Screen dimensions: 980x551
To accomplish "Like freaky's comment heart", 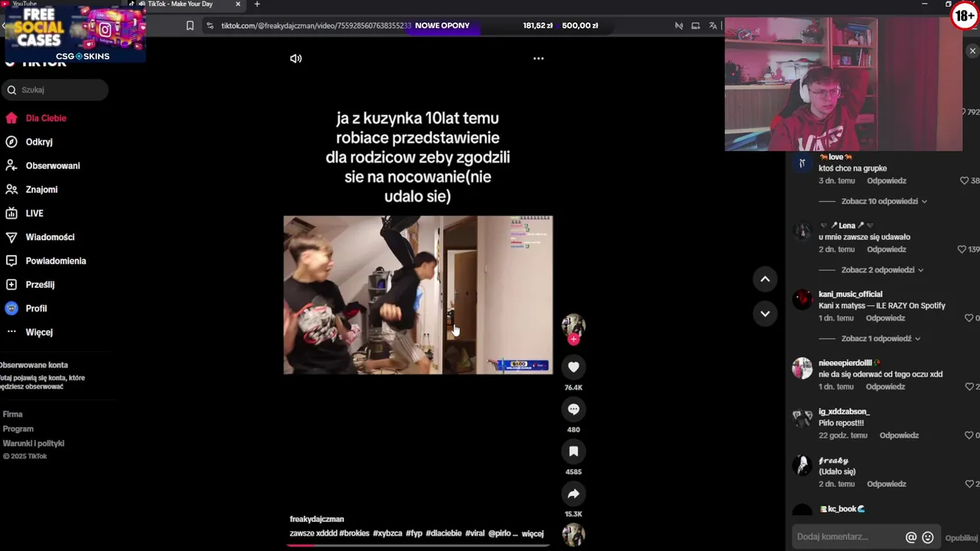I will pos(969,484).
